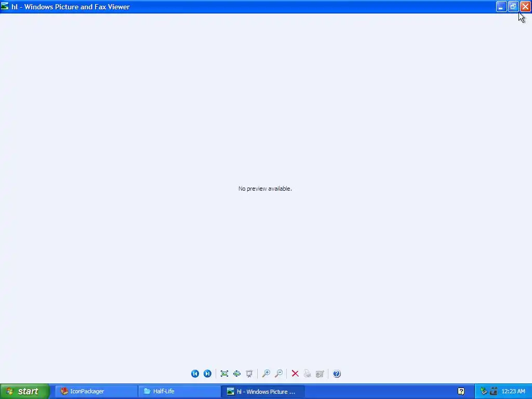The height and width of the screenshot is (399, 532).
Task: Start the slide show
Action: pos(249,374)
